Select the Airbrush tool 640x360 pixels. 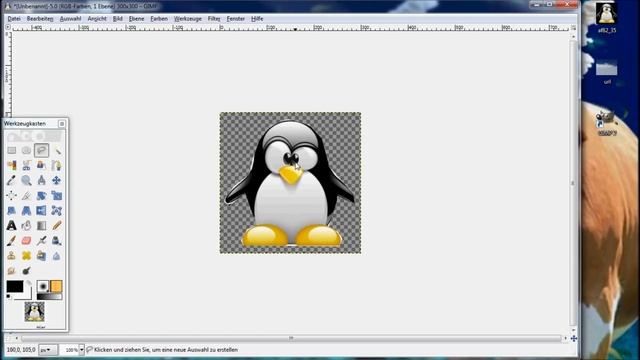coord(41,240)
